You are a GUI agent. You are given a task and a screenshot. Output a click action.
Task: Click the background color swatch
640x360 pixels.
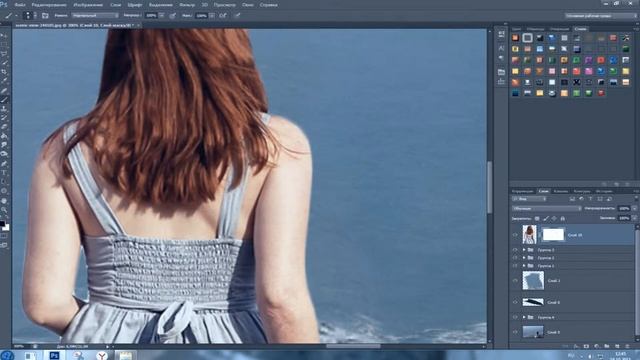click(6, 227)
